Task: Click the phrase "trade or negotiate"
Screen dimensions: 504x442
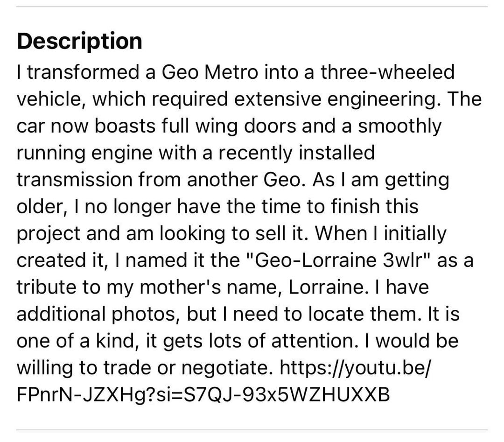Action: [188, 368]
